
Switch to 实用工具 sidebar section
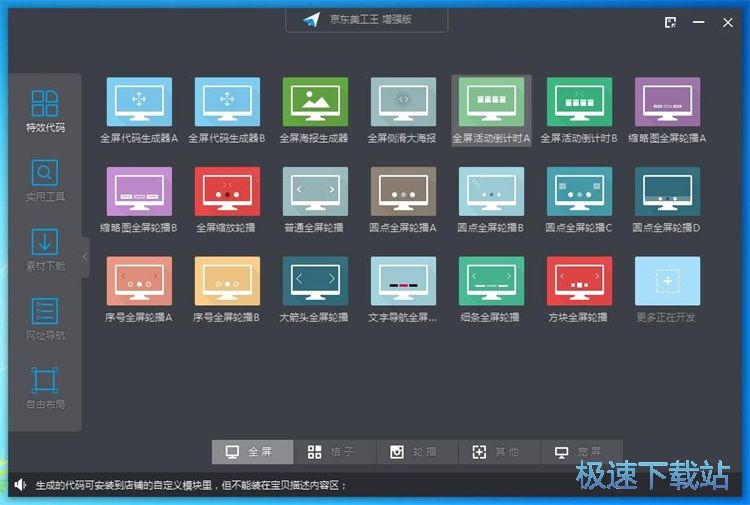45,180
